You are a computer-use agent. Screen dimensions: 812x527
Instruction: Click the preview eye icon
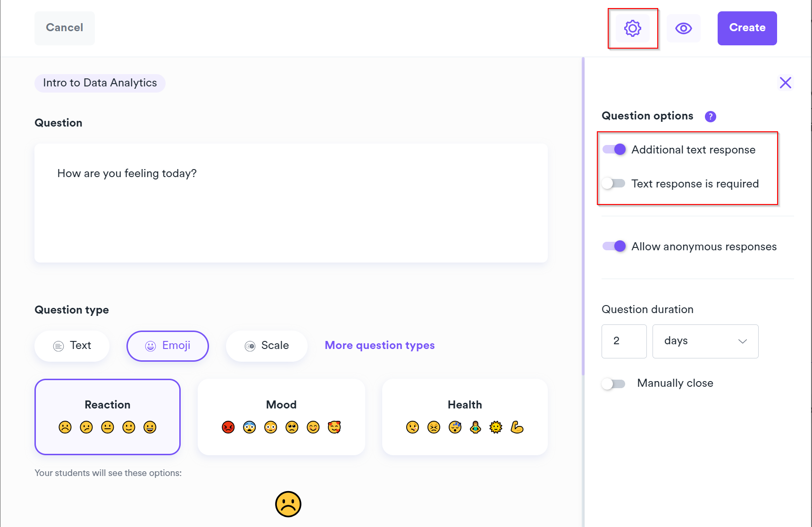pos(683,28)
